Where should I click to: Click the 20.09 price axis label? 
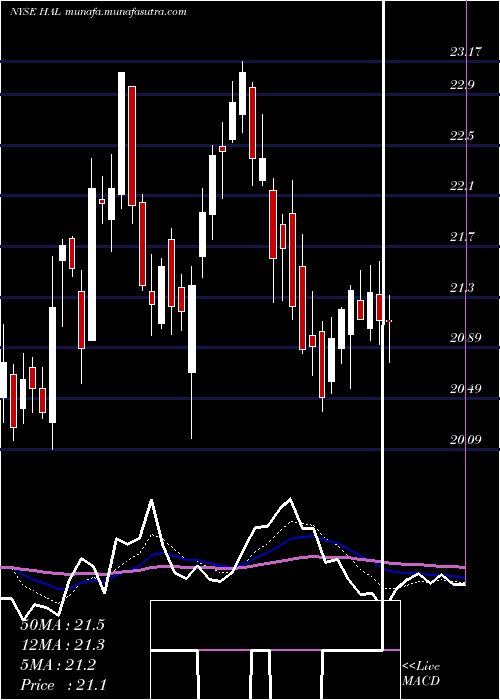click(466, 440)
